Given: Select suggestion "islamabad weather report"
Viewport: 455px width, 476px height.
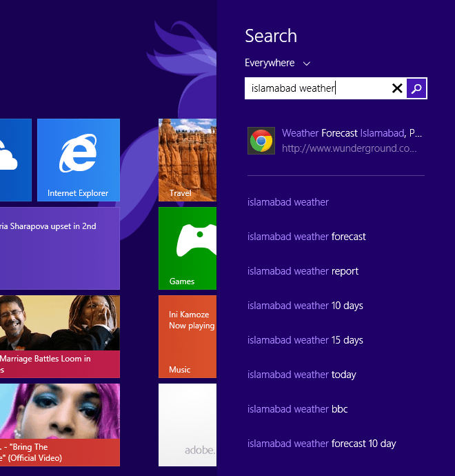Looking at the screenshot, I should pos(303,271).
